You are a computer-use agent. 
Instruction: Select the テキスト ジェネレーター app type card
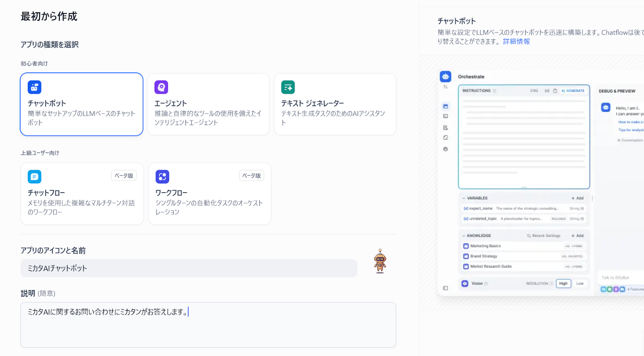point(335,105)
